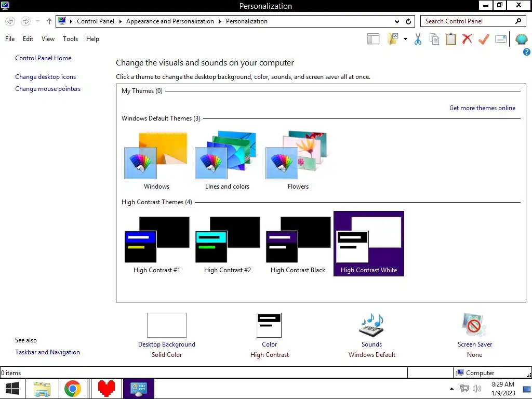The image size is (532, 399).
Task: Click the search magnifier icon
Action: 518,21
